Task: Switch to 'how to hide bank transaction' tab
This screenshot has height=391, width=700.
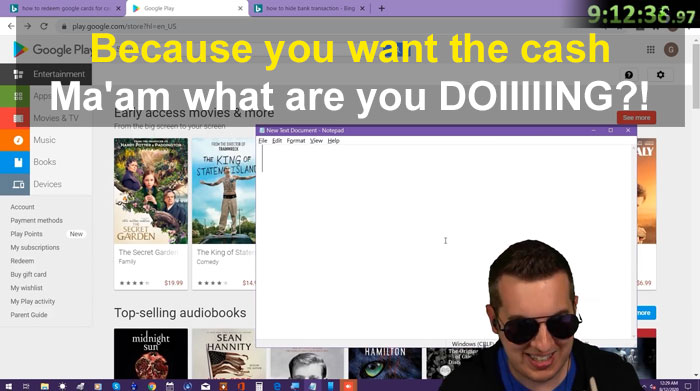Action: tap(310, 8)
